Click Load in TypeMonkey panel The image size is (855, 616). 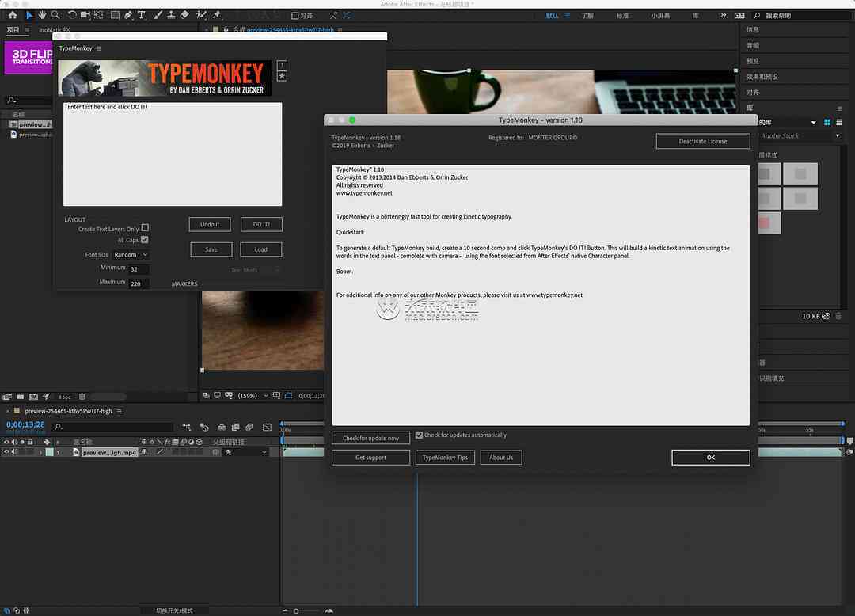(261, 249)
